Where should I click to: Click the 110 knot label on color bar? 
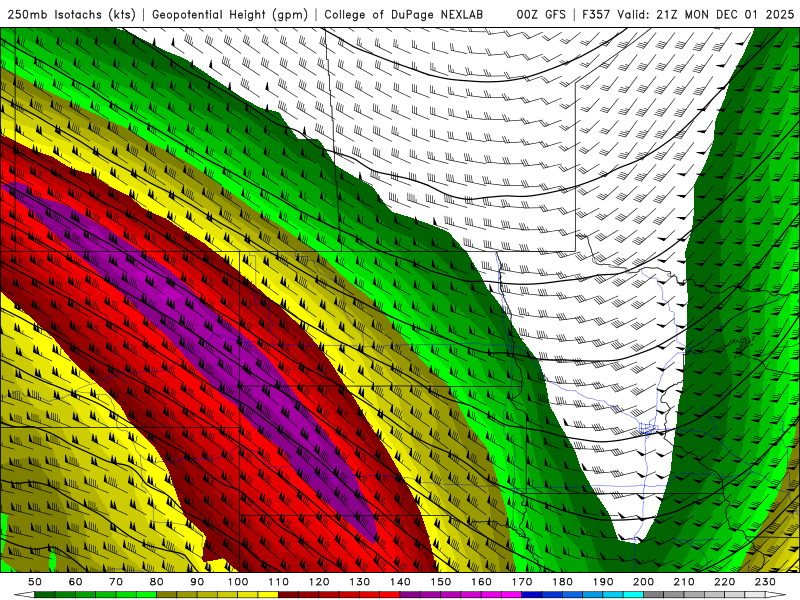pos(279,582)
